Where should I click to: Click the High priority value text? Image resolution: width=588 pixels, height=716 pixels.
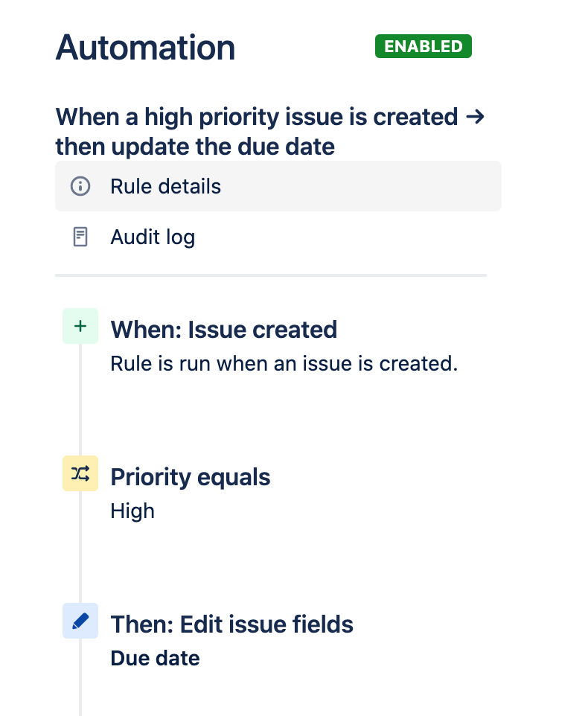click(132, 511)
